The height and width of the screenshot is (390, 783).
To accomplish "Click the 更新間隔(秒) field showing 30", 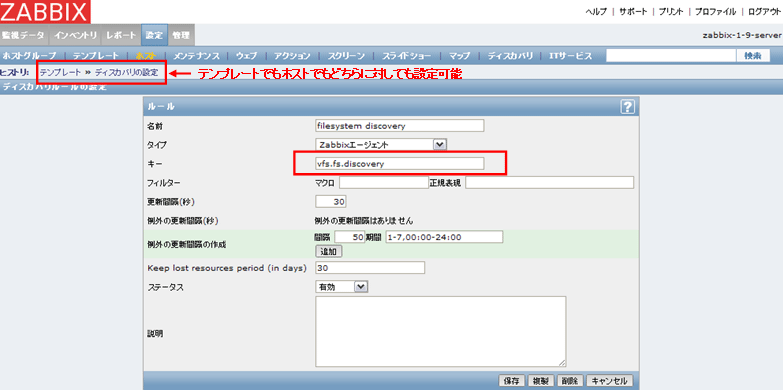I will point(331,201).
